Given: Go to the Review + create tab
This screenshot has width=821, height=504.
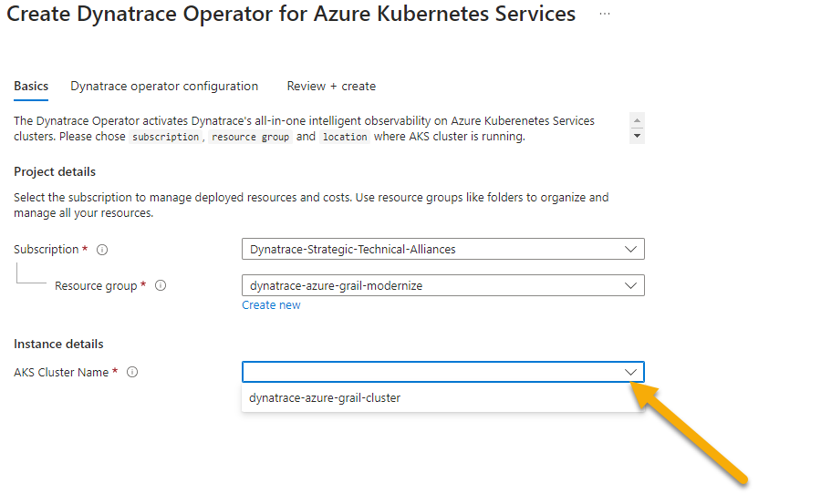Looking at the screenshot, I should coord(331,87).
